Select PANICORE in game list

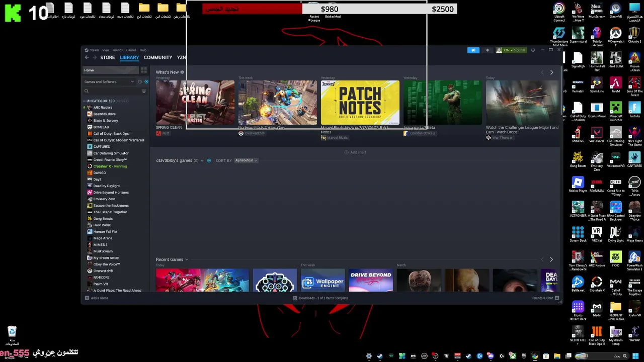click(101, 278)
